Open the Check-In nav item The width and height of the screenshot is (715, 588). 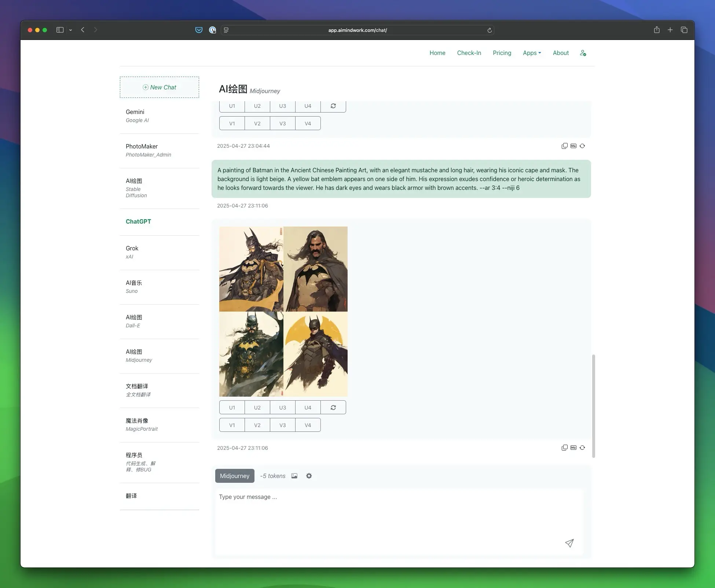coord(469,53)
